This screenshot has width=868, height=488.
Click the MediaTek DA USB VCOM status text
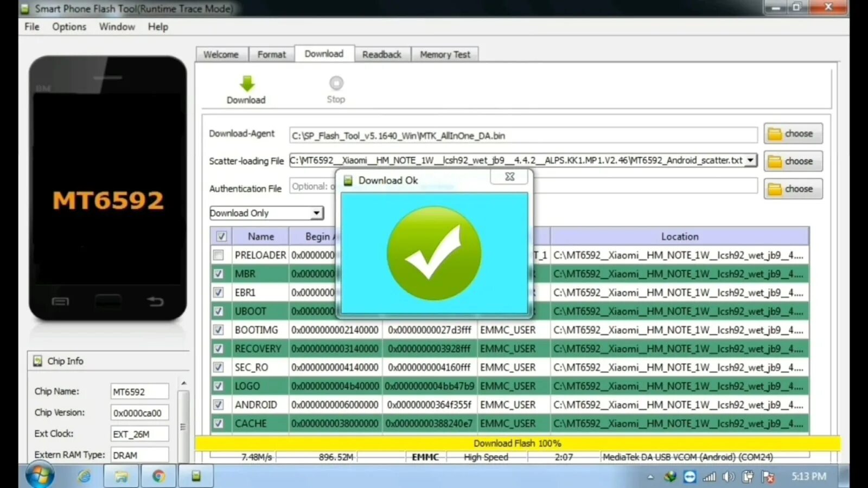pos(687,457)
